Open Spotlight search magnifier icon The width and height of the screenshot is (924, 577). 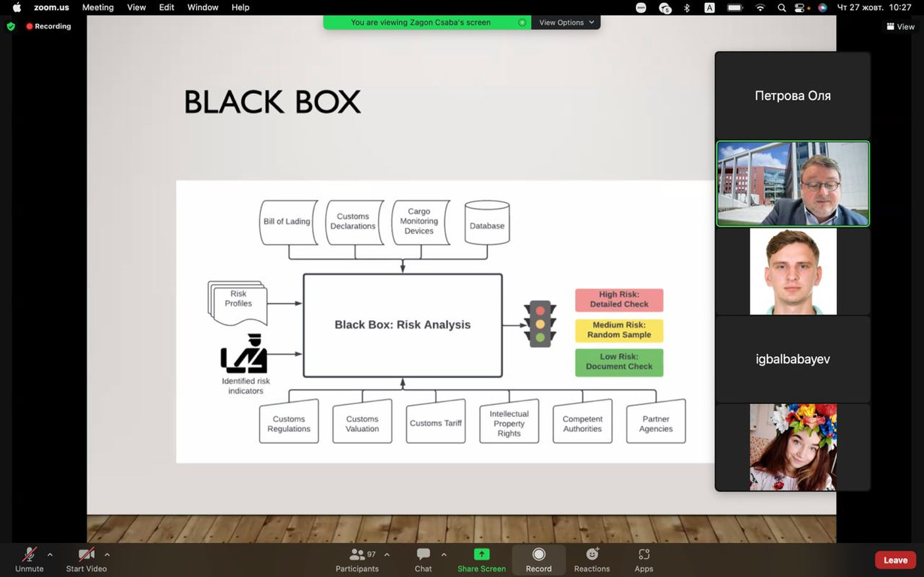pos(782,8)
